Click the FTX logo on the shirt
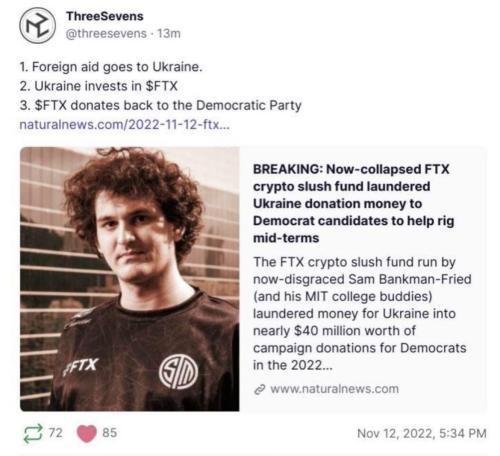 coord(81,366)
